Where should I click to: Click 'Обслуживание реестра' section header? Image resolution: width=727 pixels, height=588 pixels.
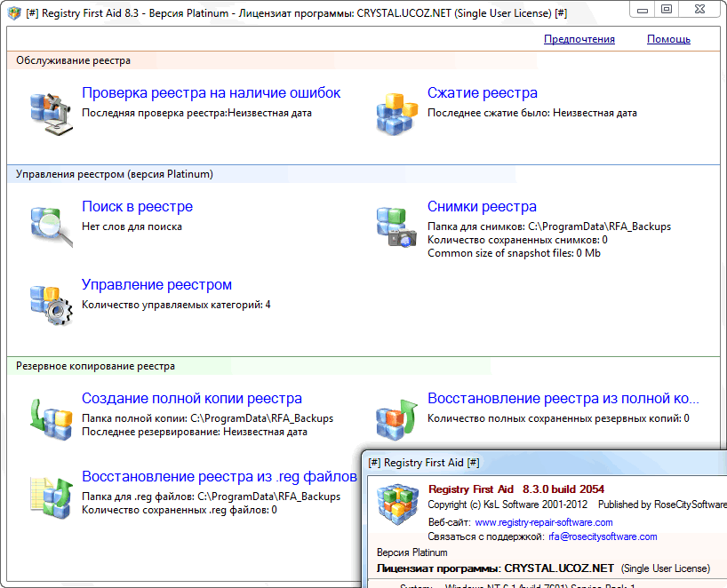(73, 60)
